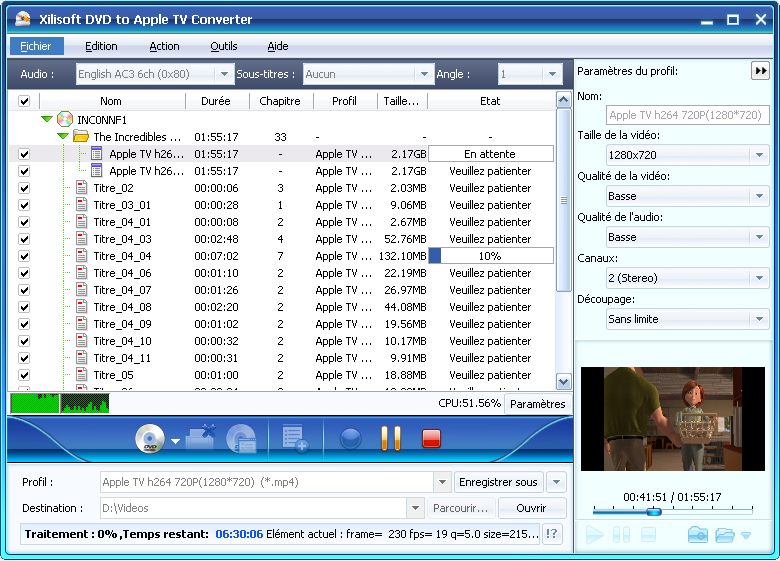
Task: Open the Outils menu
Action: pos(223,46)
